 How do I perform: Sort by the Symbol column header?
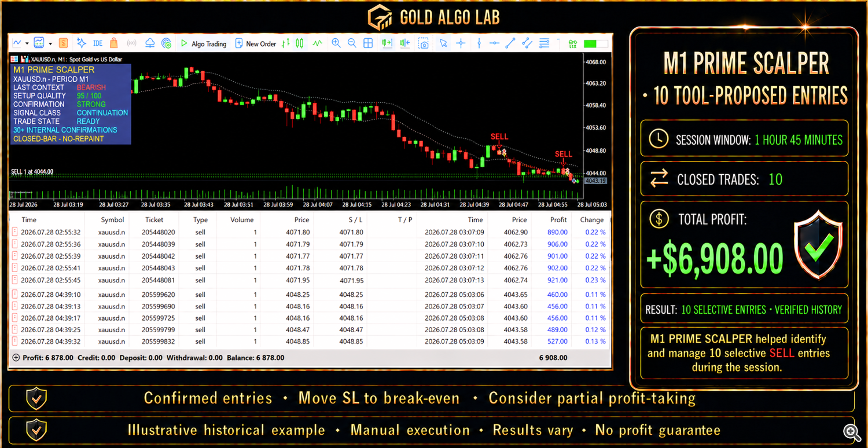[x=112, y=219]
